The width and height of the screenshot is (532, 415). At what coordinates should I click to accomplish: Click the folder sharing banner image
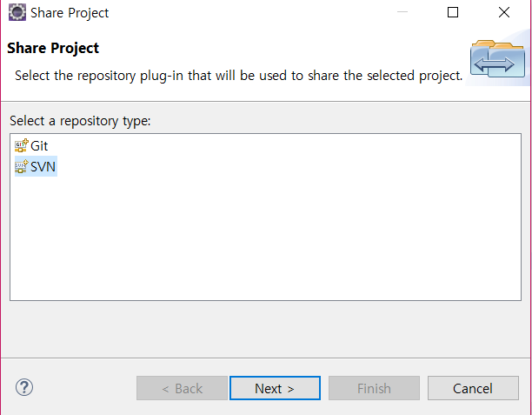point(497,58)
